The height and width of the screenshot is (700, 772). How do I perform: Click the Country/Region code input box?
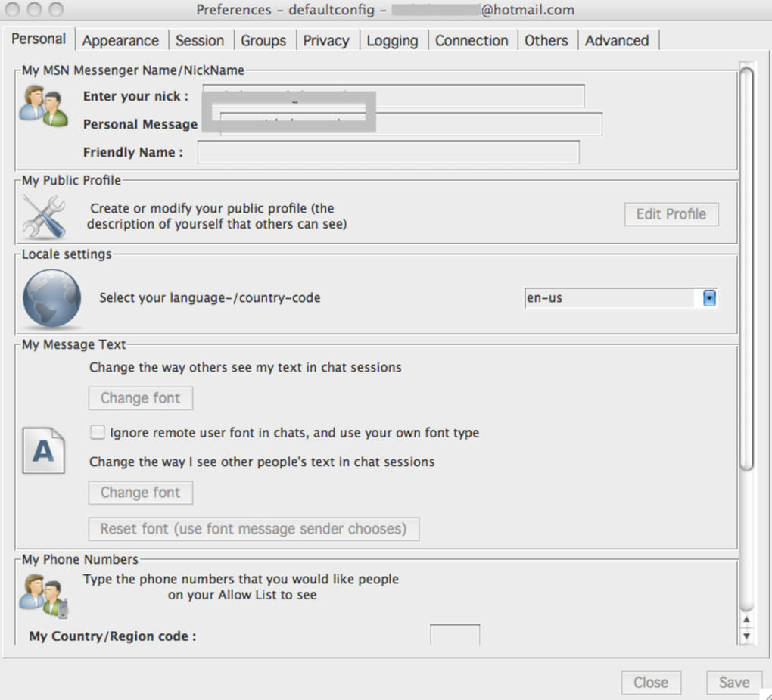(x=454, y=635)
